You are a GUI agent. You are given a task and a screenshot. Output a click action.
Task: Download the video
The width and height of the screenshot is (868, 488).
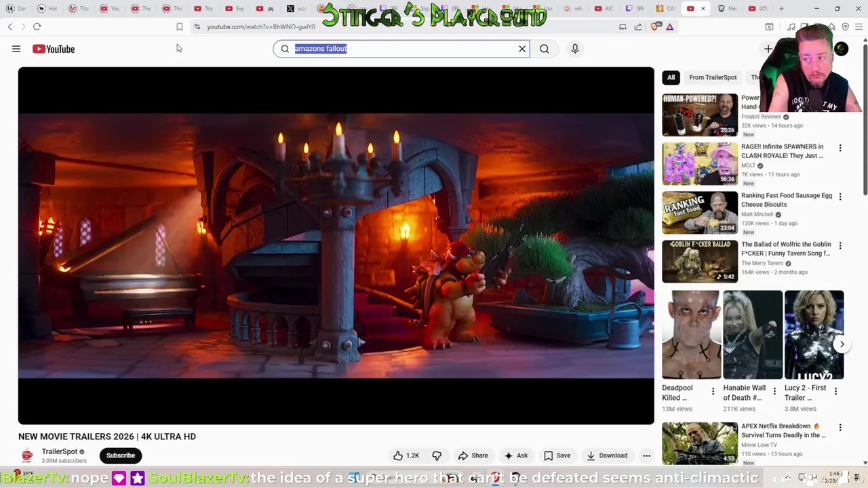[607, 455]
